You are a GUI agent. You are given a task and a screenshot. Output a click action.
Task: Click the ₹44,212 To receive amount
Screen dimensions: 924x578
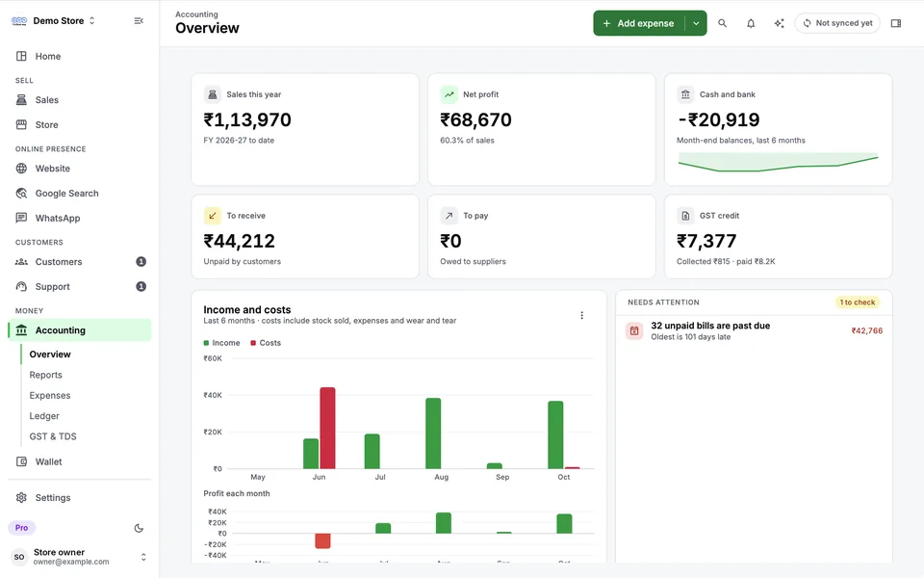tap(240, 241)
